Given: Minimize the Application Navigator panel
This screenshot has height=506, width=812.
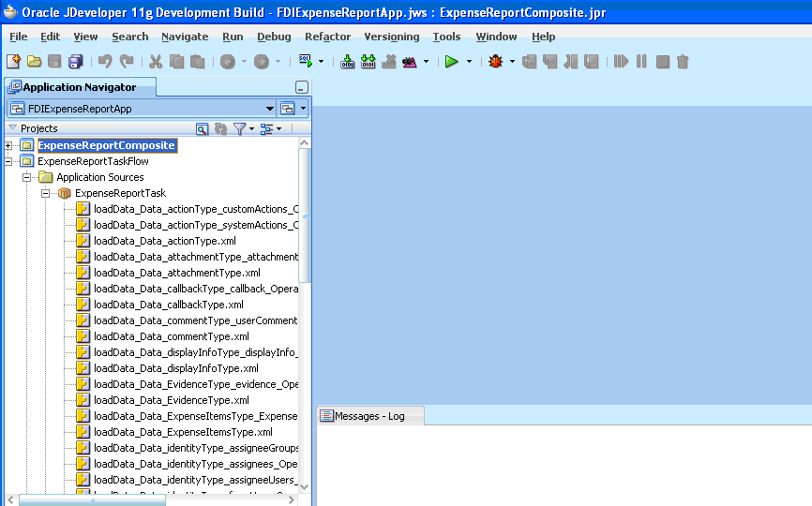Looking at the screenshot, I should (302, 87).
